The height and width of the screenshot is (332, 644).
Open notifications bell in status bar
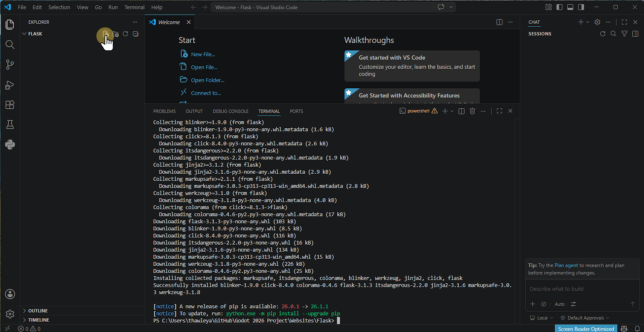point(637,329)
